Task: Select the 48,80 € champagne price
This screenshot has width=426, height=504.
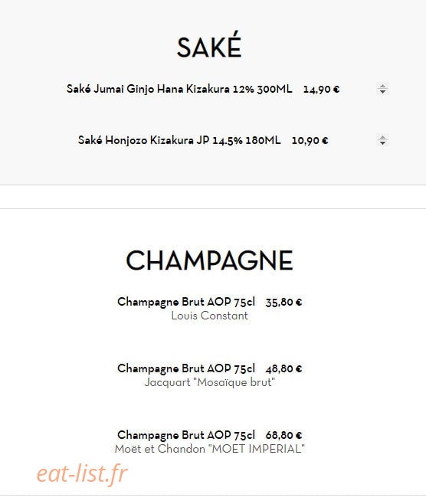Action: click(284, 368)
